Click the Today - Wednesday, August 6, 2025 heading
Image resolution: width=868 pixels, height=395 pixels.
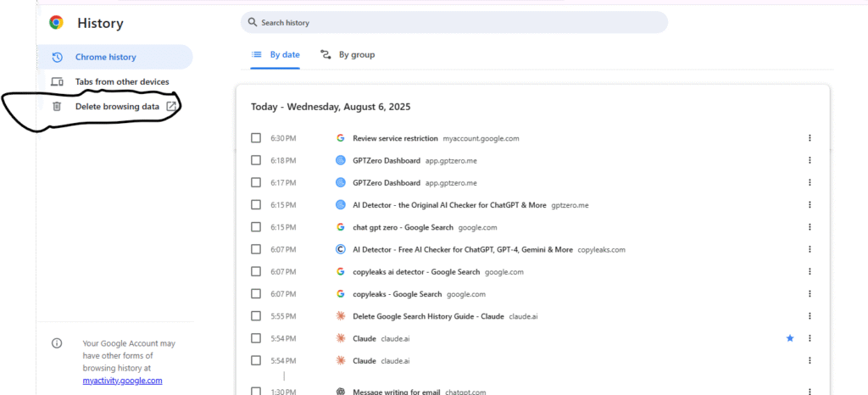point(331,107)
